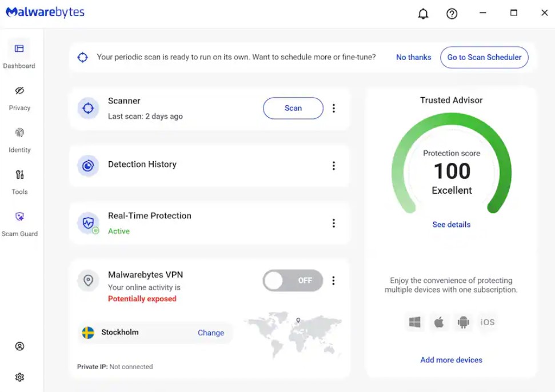The height and width of the screenshot is (392, 555).
Task: Click the world map thumbnail
Action: pos(293,334)
